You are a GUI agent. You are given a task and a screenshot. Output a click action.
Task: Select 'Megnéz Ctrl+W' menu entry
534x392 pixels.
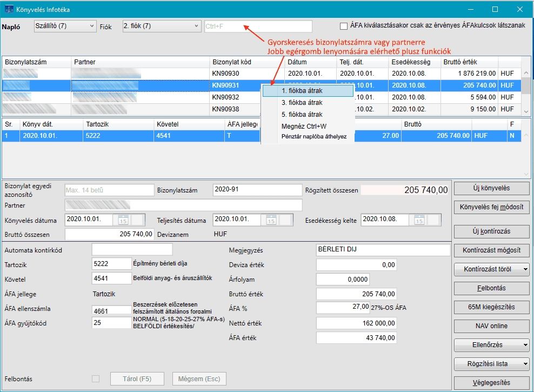pos(308,127)
